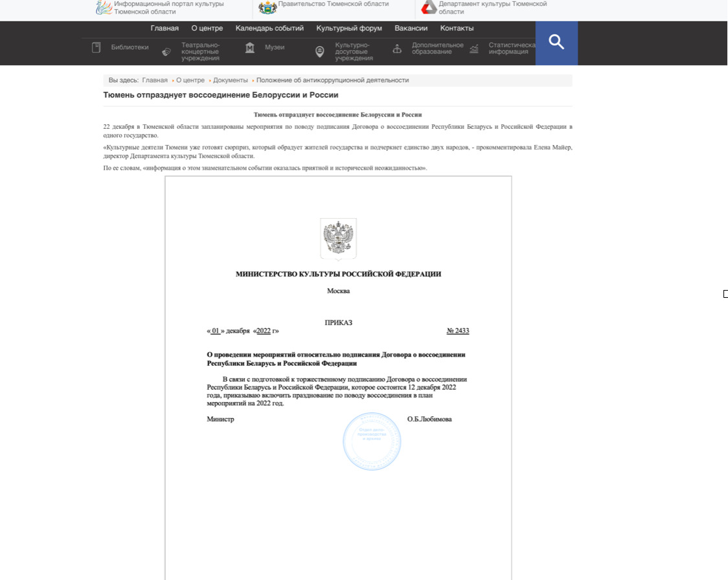728x580 pixels.
Task: Click the culture portal swan logo
Action: click(x=104, y=7)
